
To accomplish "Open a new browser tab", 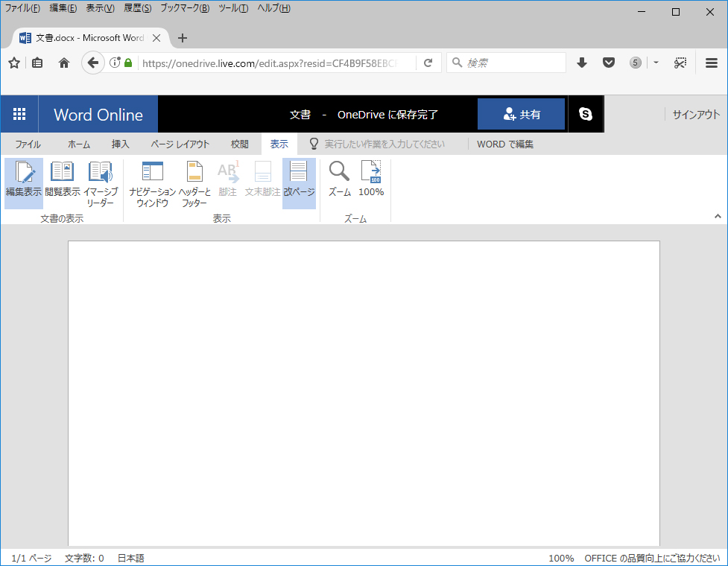I will [x=183, y=38].
